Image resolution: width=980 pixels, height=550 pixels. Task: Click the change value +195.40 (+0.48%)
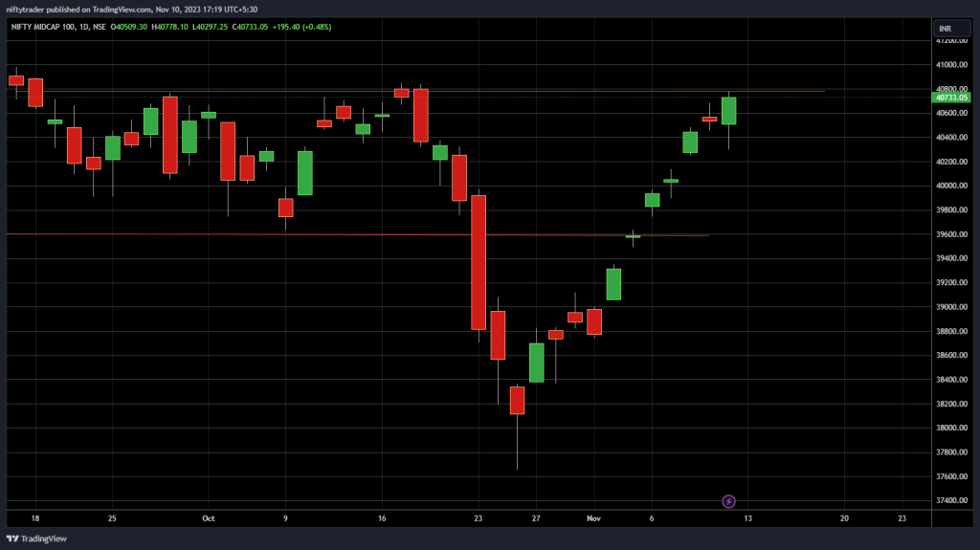[301, 27]
